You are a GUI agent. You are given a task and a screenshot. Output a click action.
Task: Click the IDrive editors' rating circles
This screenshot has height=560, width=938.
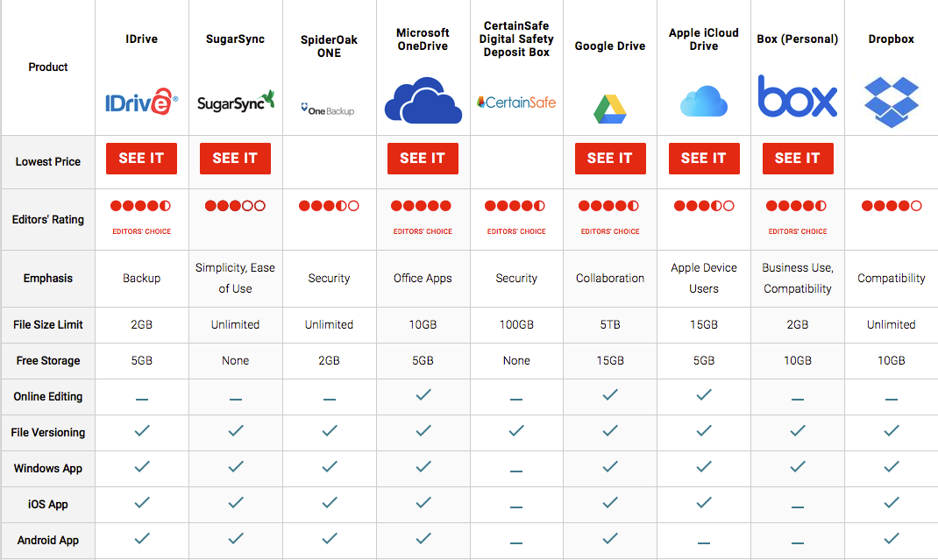click(140, 206)
